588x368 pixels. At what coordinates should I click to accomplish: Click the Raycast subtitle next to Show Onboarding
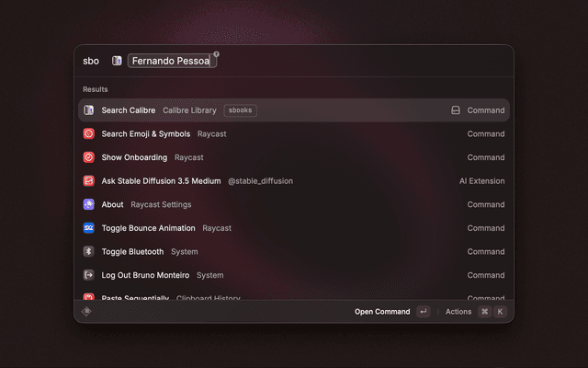[189, 157]
